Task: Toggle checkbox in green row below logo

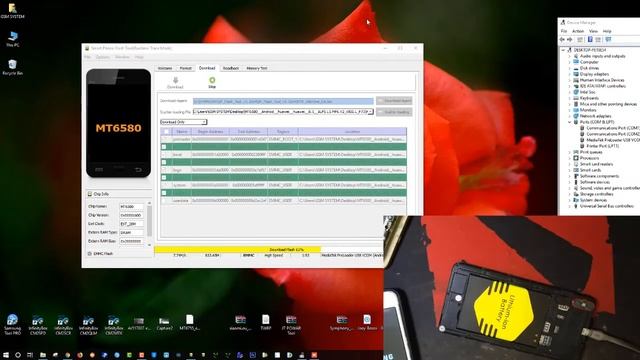Action: (x=164, y=178)
